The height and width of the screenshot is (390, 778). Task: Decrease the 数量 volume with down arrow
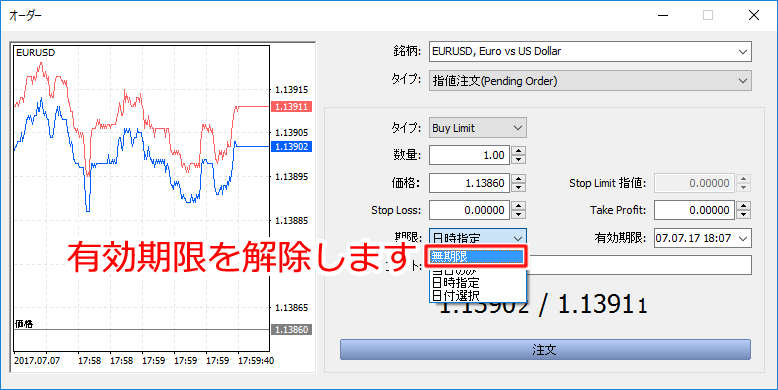click(x=518, y=159)
